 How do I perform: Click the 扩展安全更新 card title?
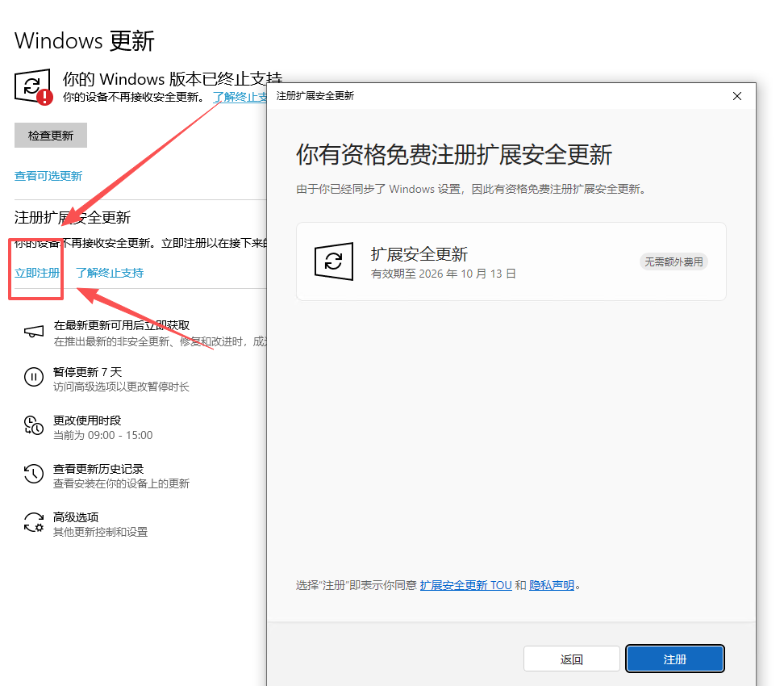(x=419, y=254)
